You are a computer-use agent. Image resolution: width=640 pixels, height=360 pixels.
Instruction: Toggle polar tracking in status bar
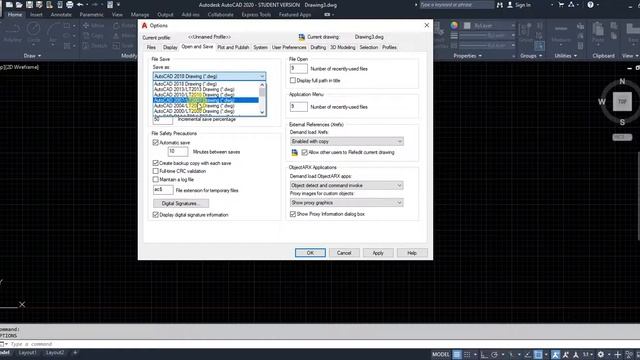point(494,355)
